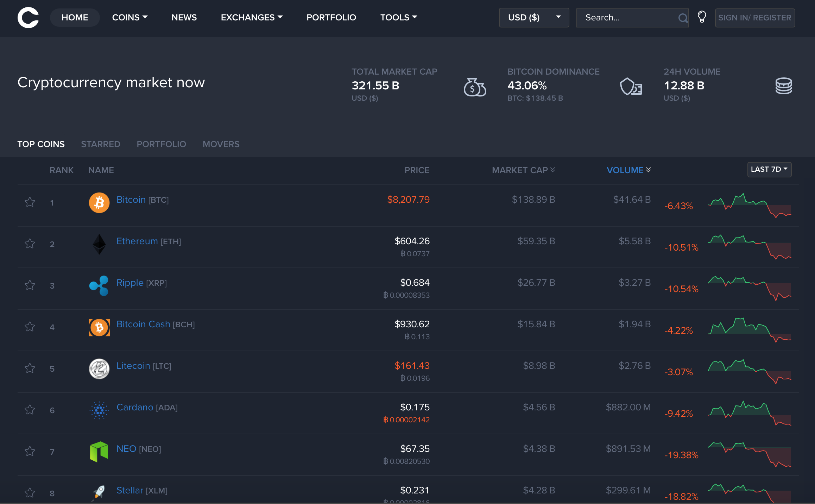This screenshot has height=504, width=815.
Task: Click the shield icon beside Bitcoin Dominance
Action: coord(632,87)
